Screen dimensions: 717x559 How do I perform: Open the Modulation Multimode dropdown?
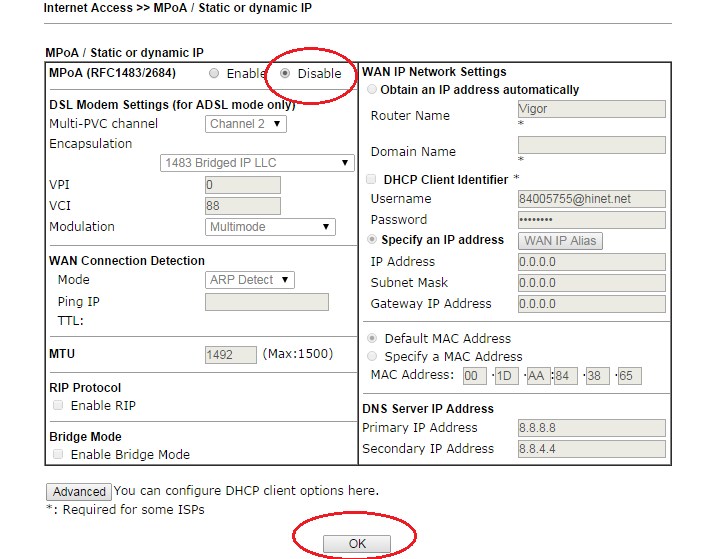point(270,227)
